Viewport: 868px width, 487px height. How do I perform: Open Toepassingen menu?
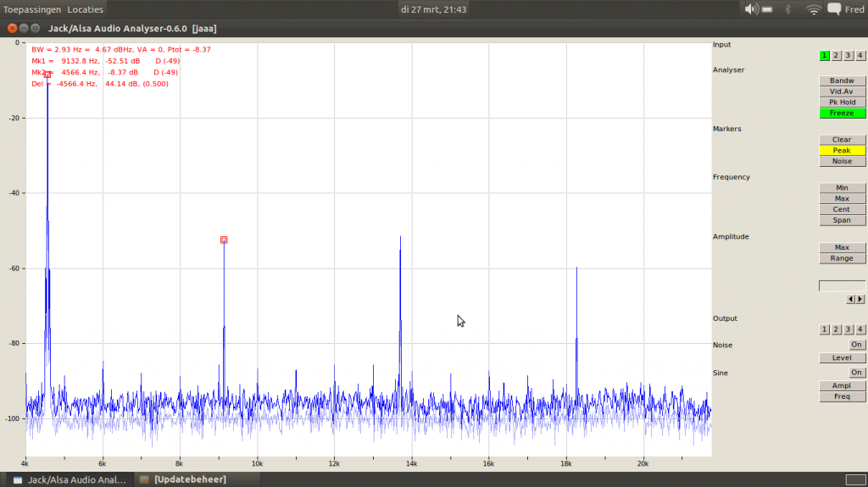[32, 9]
